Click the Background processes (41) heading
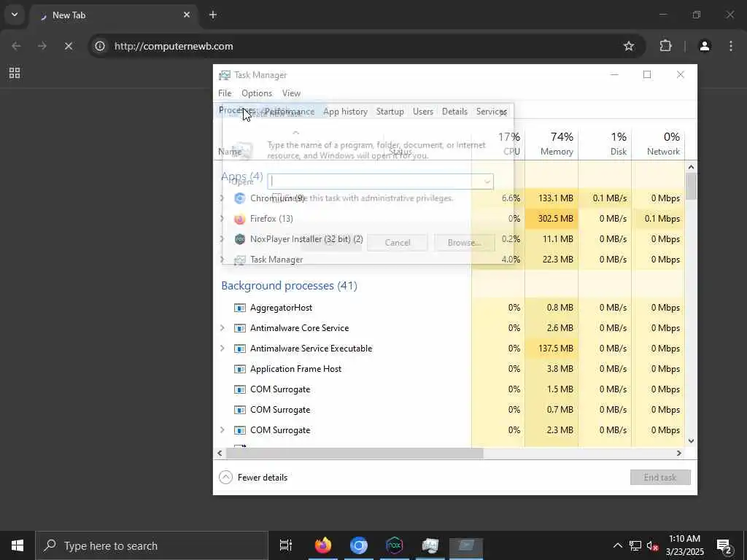Screen dimensions: 747x560 pyautogui.click(x=289, y=286)
